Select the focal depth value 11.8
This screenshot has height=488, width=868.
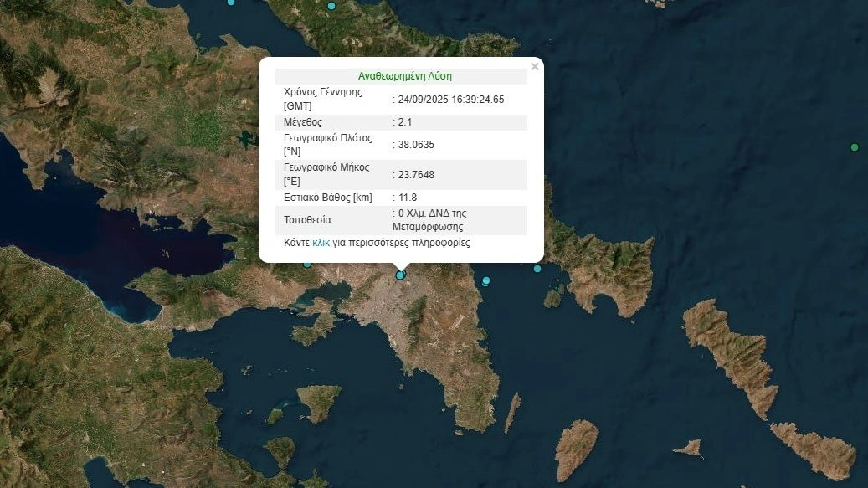pos(408,198)
